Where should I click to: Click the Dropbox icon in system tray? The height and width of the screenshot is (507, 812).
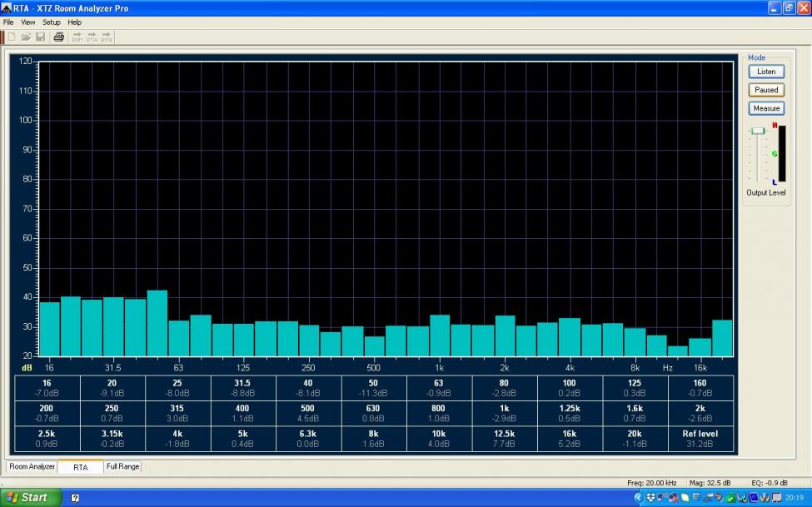[x=650, y=498]
